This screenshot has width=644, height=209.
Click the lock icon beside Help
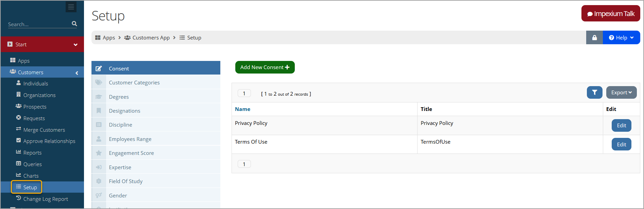click(594, 37)
